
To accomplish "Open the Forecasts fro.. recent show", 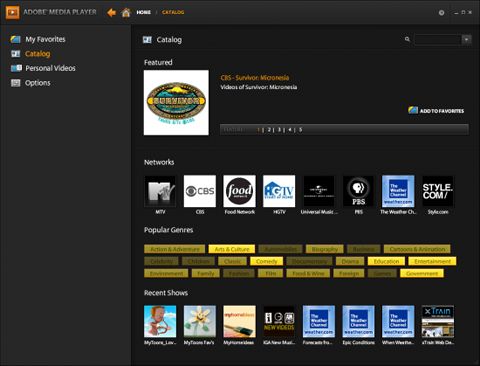I will pos(319,321).
